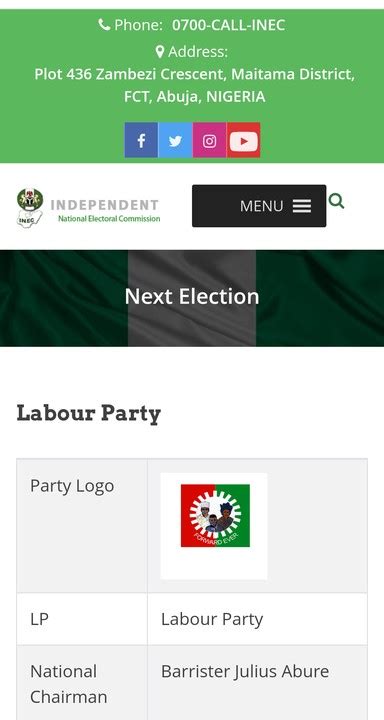Image resolution: width=384 pixels, height=720 pixels.
Task: Call the 0700-CALL-INEC phone number
Action: click(228, 25)
